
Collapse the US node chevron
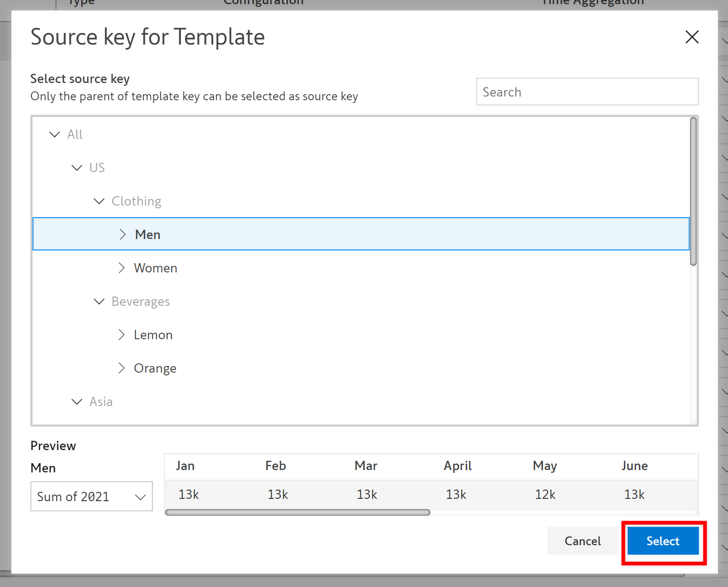[x=77, y=168]
